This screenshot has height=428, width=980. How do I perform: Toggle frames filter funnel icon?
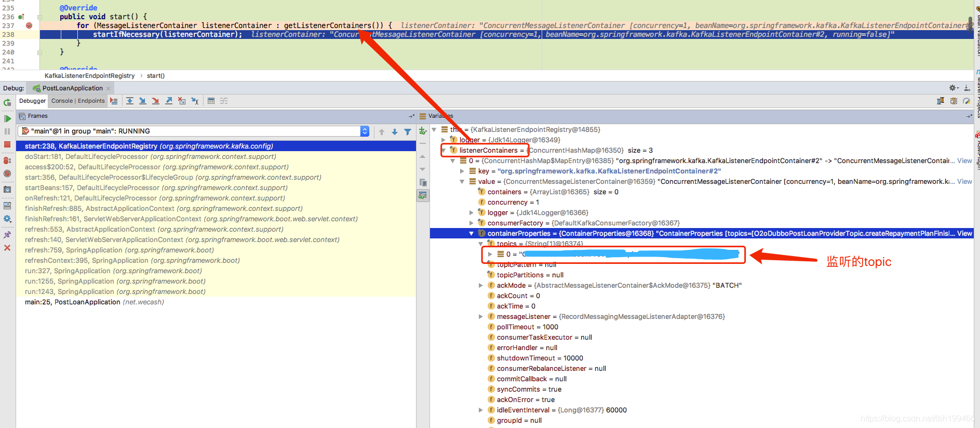click(x=408, y=132)
